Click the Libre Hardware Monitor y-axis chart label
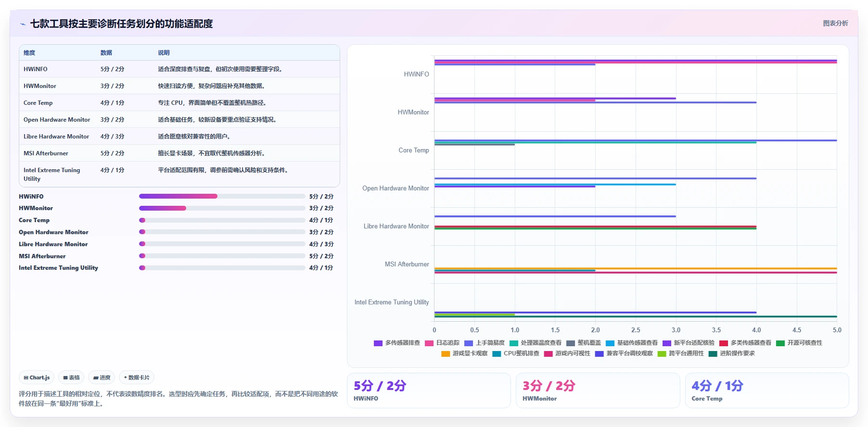868x427 pixels. click(396, 226)
